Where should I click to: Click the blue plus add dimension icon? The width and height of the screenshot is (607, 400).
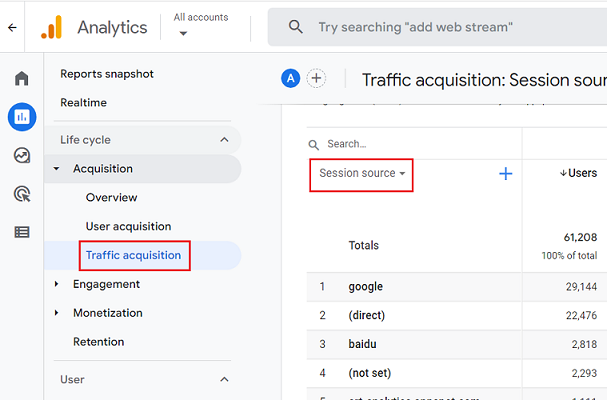(505, 174)
